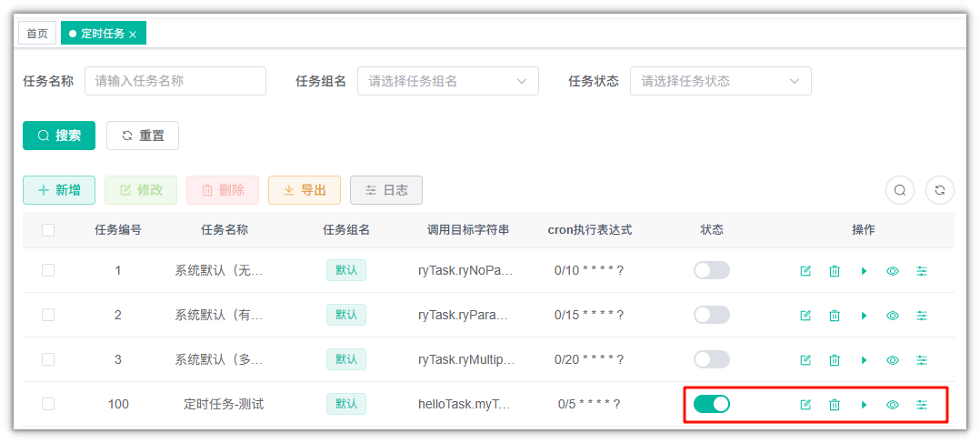
Task: Delete task 1 via trash icon
Action: 835,271
